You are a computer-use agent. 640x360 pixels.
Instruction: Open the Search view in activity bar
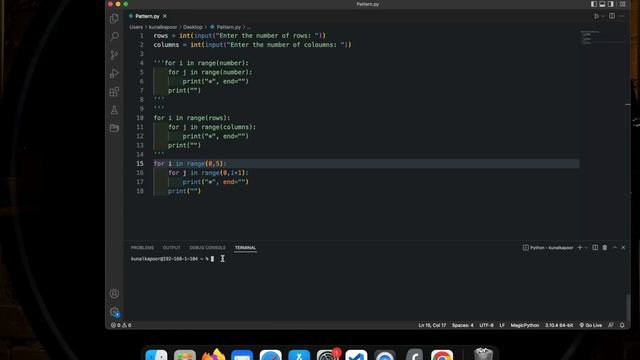tap(114, 36)
